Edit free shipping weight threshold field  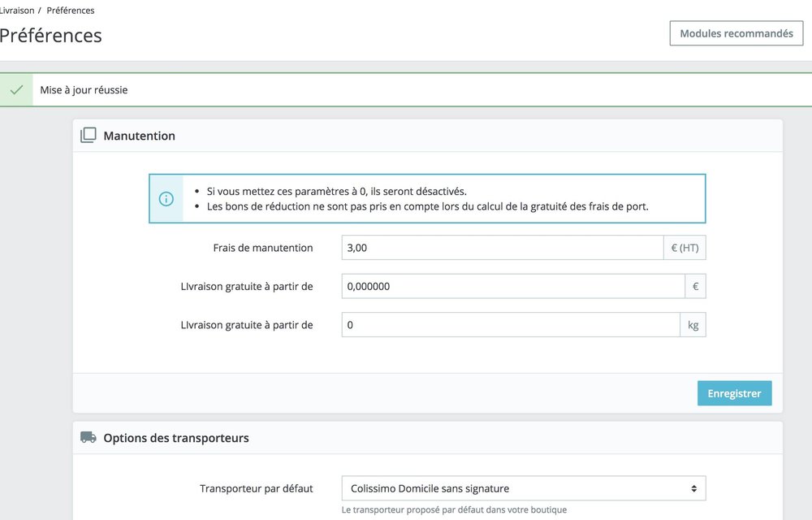(x=511, y=325)
